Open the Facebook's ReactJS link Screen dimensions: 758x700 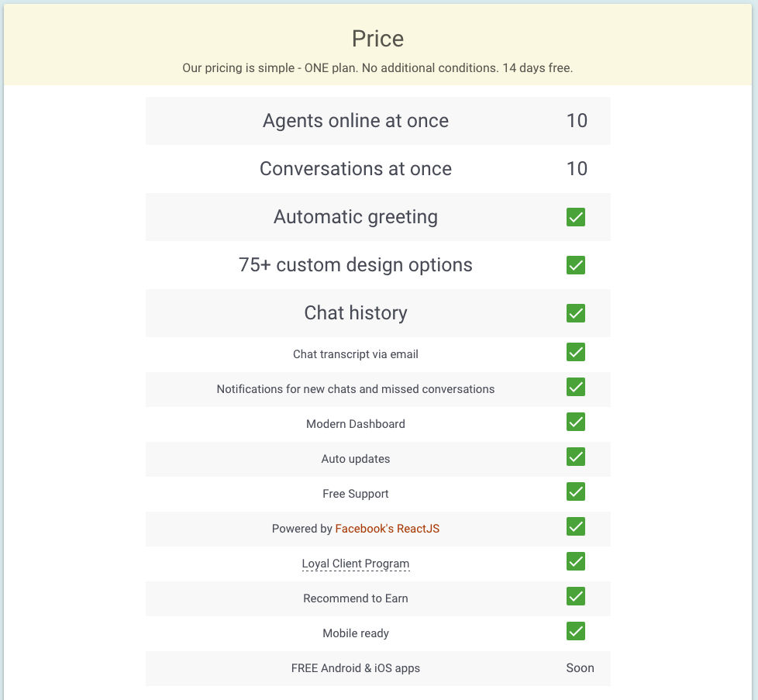coord(387,528)
